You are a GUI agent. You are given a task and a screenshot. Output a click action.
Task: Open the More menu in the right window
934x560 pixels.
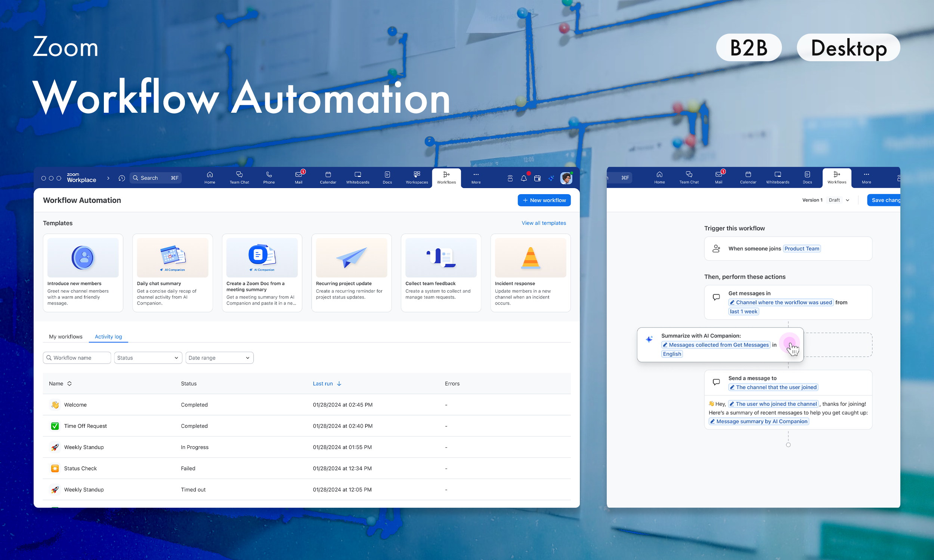tap(866, 177)
